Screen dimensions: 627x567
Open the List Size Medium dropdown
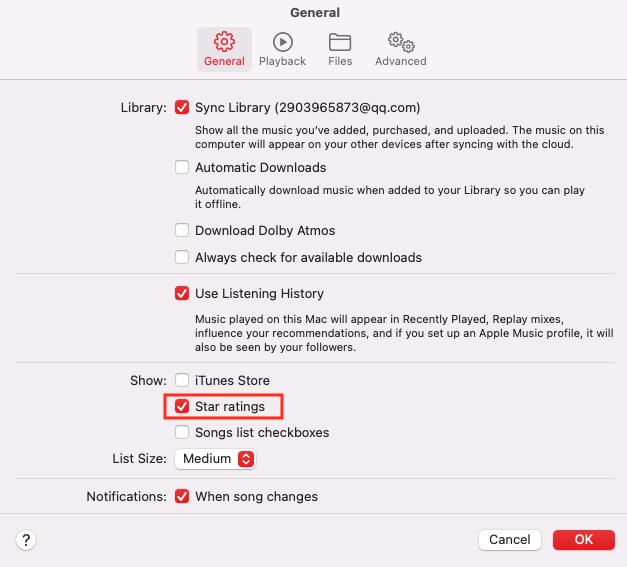tap(216, 459)
